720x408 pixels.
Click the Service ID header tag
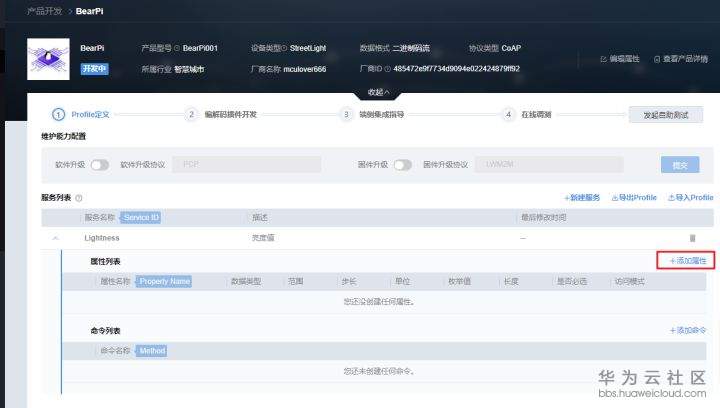(141, 217)
